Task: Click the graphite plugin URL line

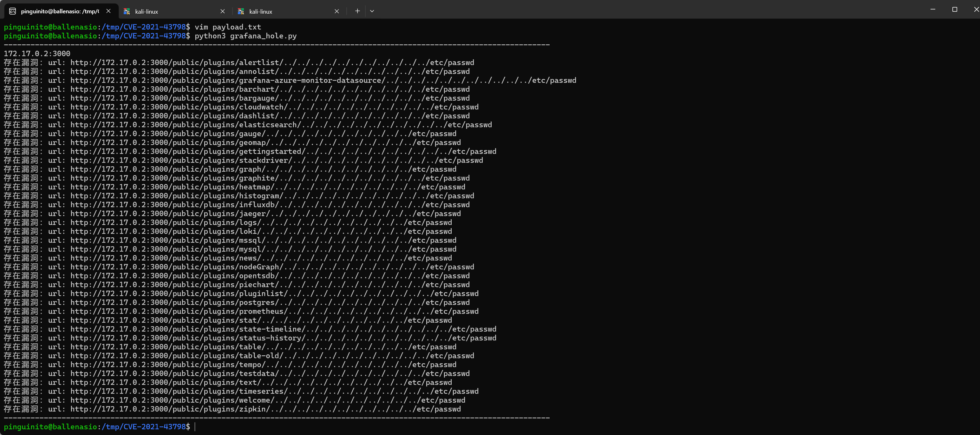Action: pyautogui.click(x=237, y=178)
